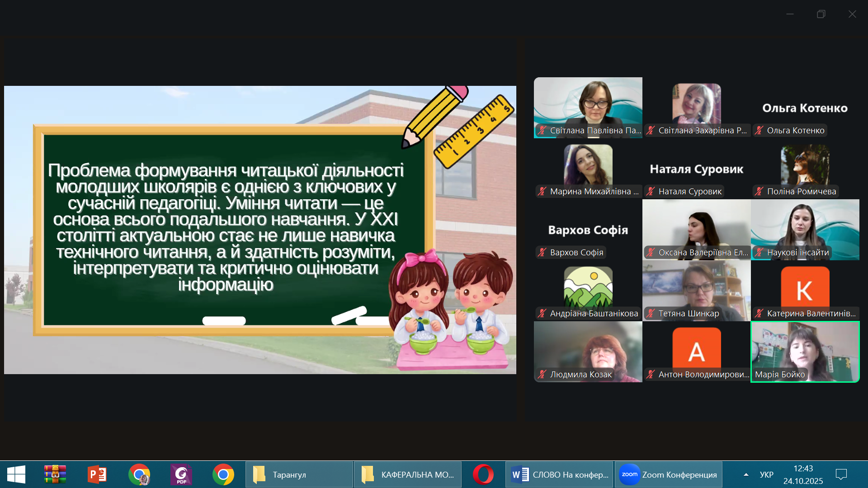Screen dimensions: 868x488
Task: Click muted mic icon beside Антон Володимирович
Action: pos(651,375)
